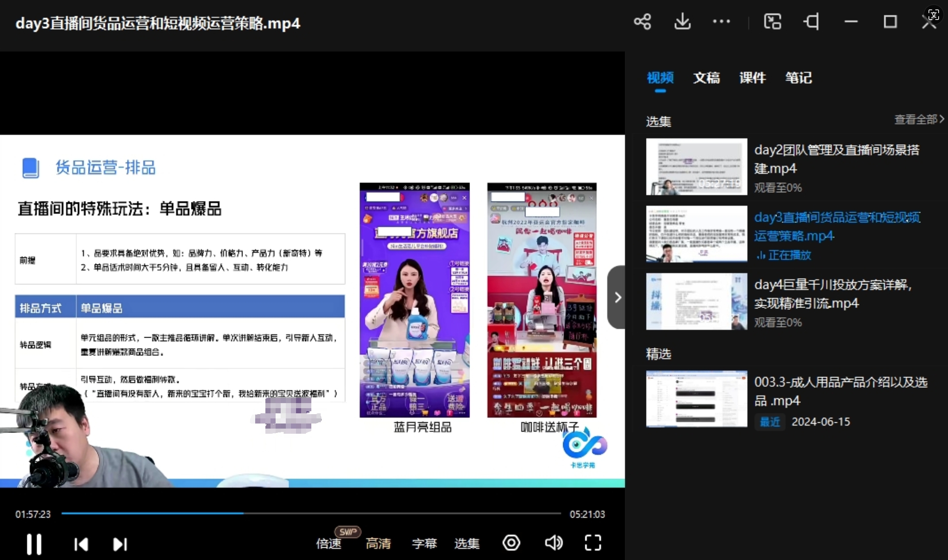Mute the volume speaker icon
The width and height of the screenshot is (948, 560).
click(553, 543)
